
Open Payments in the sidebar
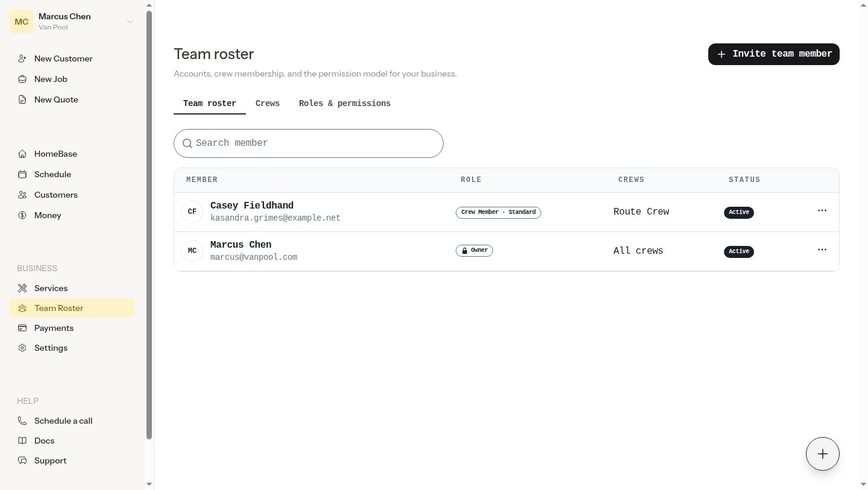[72, 328]
